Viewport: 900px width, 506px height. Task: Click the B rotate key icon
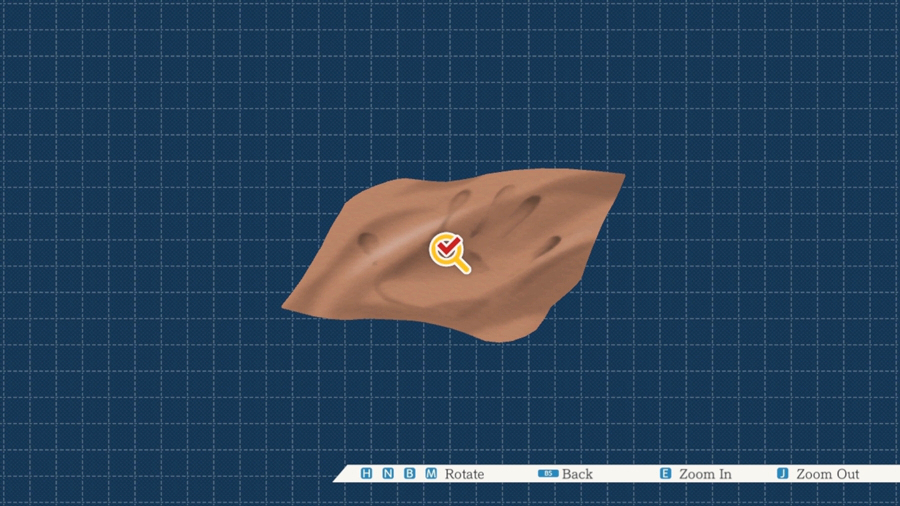click(409, 473)
